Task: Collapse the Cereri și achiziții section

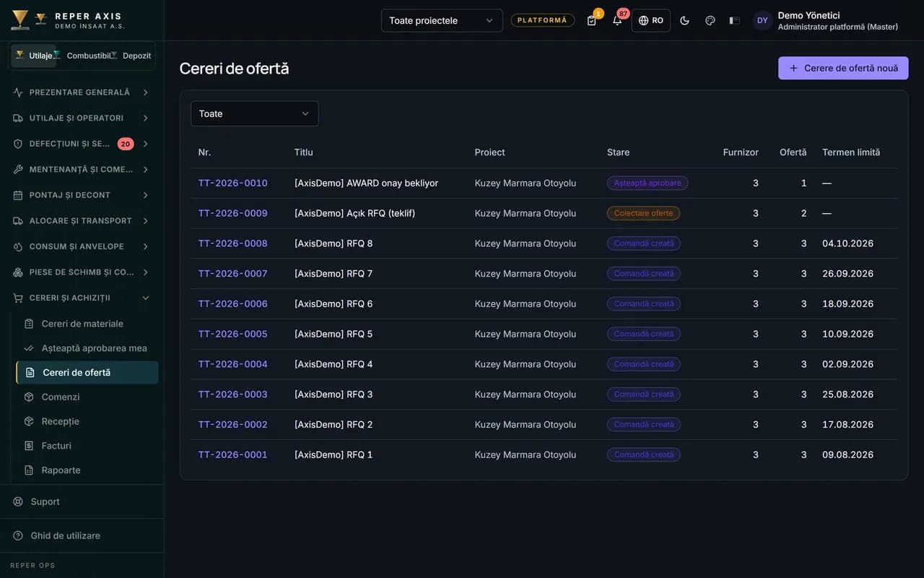Action: [82, 298]
